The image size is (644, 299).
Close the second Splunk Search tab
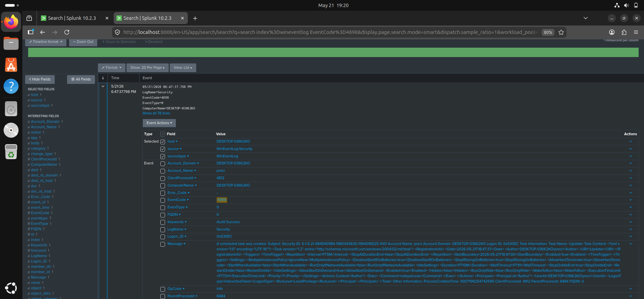point(182,18)
